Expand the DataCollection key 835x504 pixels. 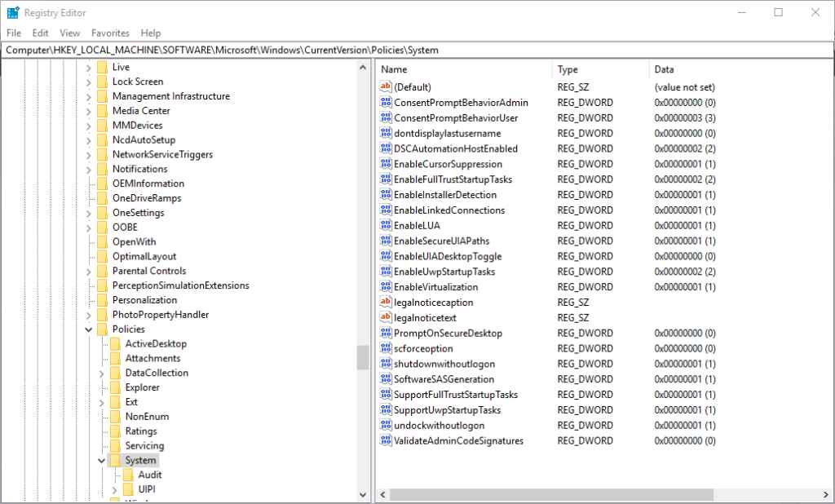pos(102,374)
